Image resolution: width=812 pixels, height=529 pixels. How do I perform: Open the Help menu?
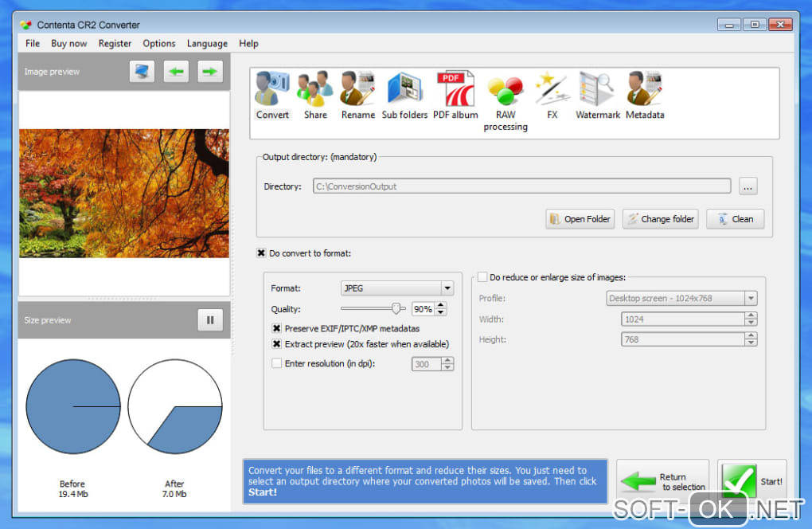click(x=248, y=44)
